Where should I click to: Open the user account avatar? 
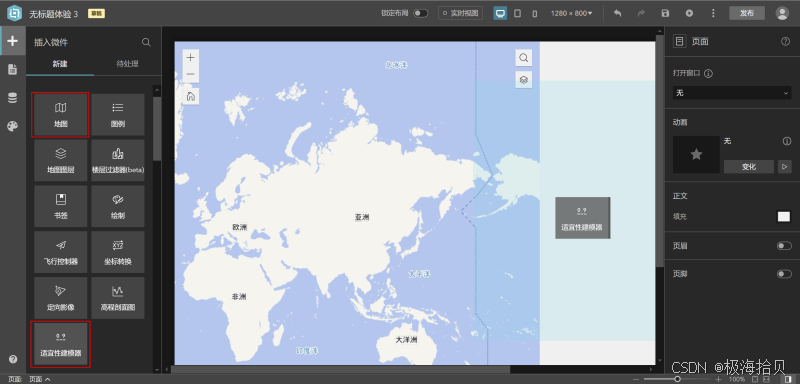[x=782, y=13]
